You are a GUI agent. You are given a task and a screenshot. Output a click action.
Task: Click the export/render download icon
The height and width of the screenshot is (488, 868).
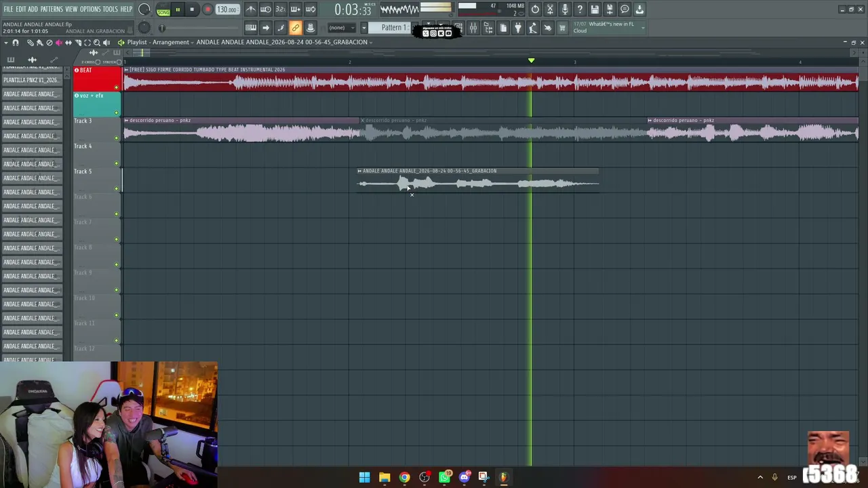(639, 9)
